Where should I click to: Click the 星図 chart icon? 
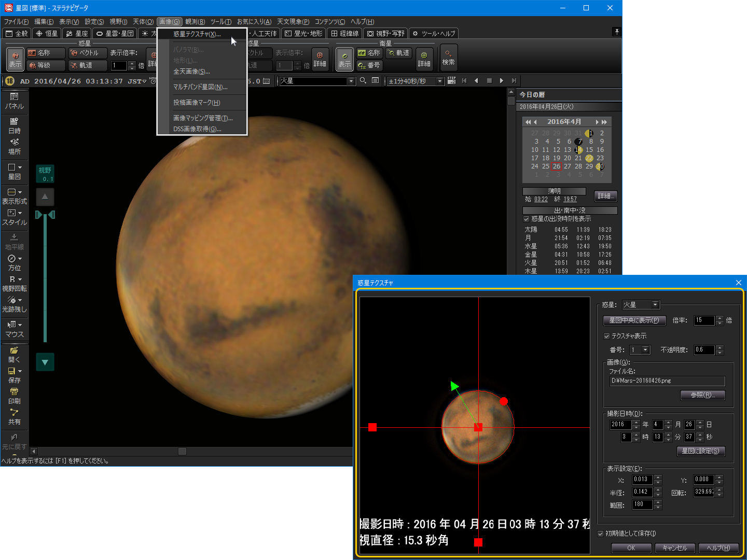pos(15,172)
